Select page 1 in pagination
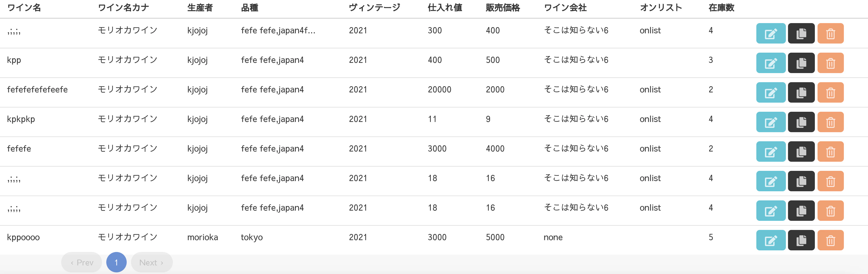 point(116,262)
